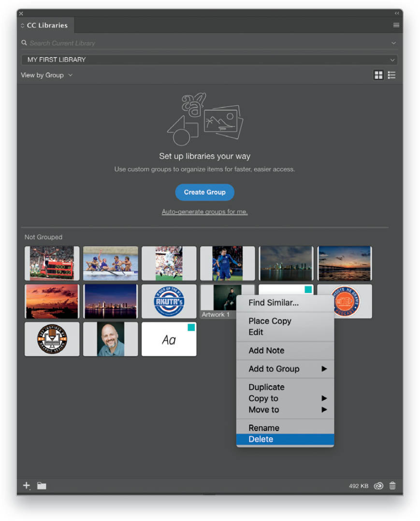Screen dimensions: 420x521
Task: Click the add content plus icon
Action: [27, 485]
